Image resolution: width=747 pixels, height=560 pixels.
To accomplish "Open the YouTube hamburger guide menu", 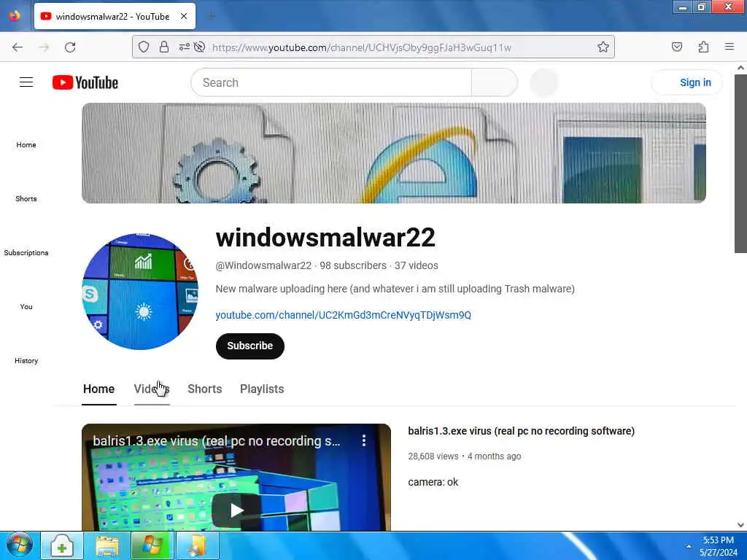I will [x=26, y=82].
